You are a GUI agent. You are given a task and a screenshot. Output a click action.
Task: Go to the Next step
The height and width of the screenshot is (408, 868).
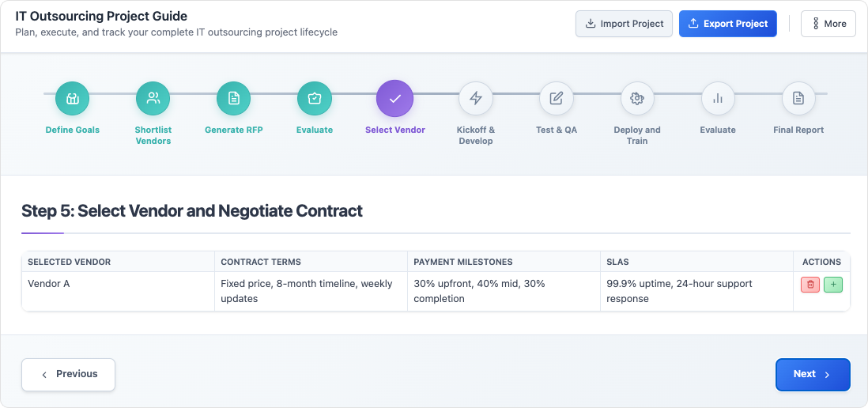(813, 374)
